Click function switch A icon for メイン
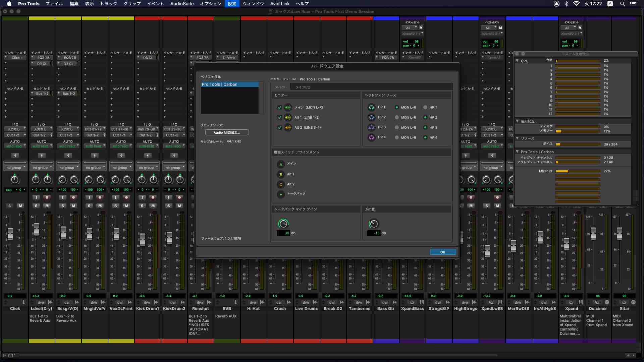The height and width of the screenshot is (362, 644). 281,165
